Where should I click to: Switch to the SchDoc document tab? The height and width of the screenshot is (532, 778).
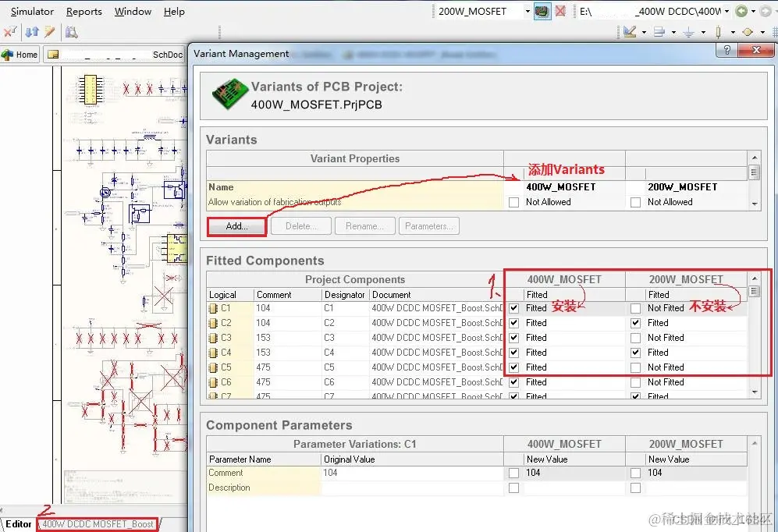(114, 55)
